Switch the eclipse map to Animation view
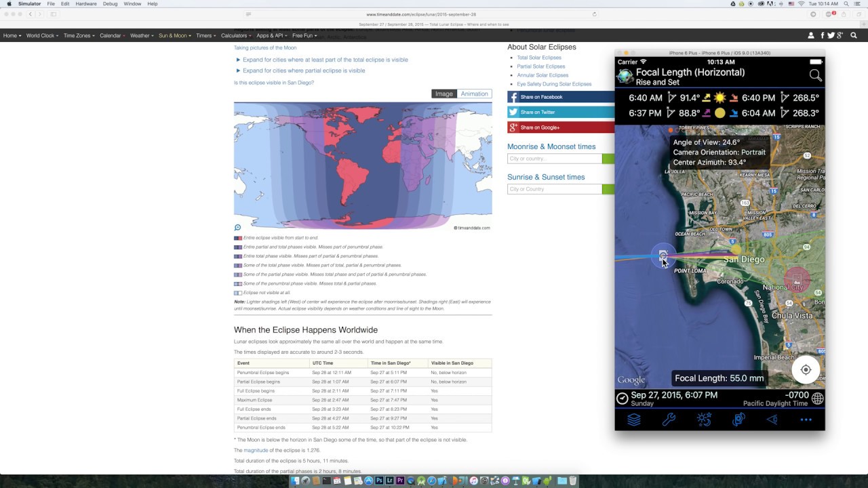Screen dimensions: 868x488 click(x=474, y=94)
